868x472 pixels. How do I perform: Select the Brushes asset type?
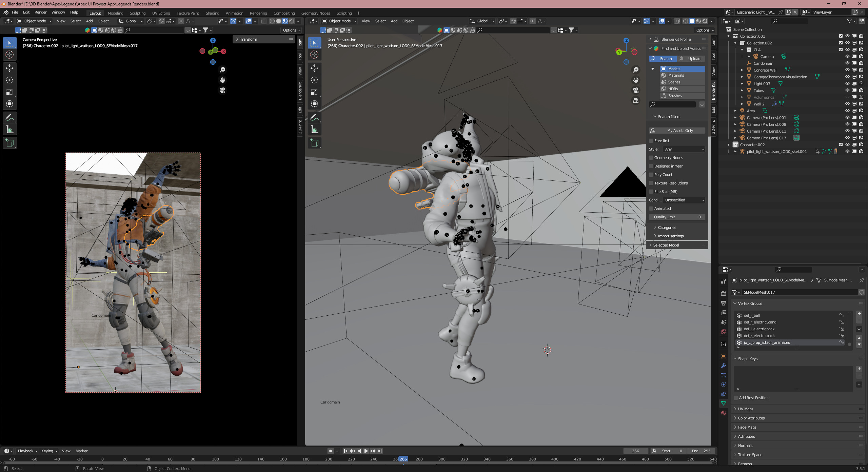683,96
